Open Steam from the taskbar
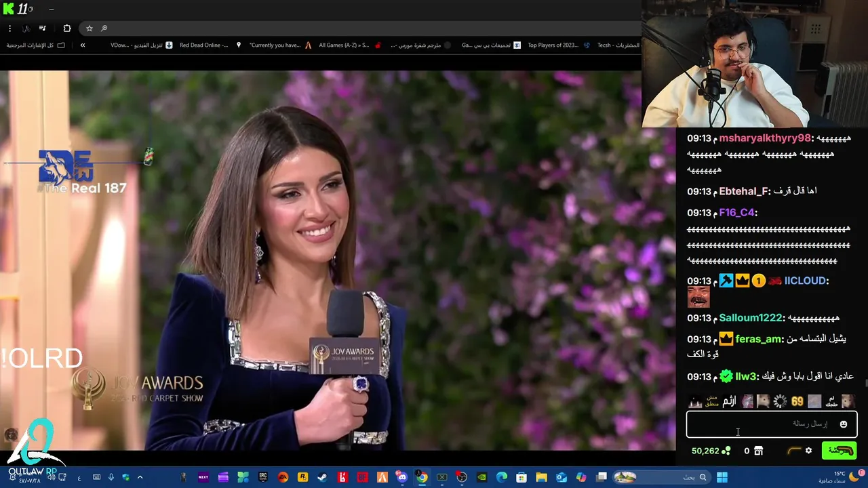Screen dimensions: 868x488 [x=322, y=477]
